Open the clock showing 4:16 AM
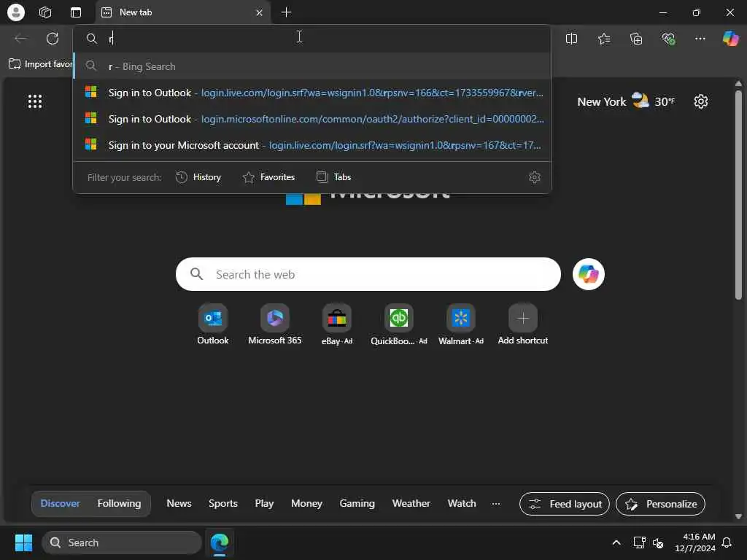This screenshot has width=747, height=560. pyautogui.click(x=694, y=542)
